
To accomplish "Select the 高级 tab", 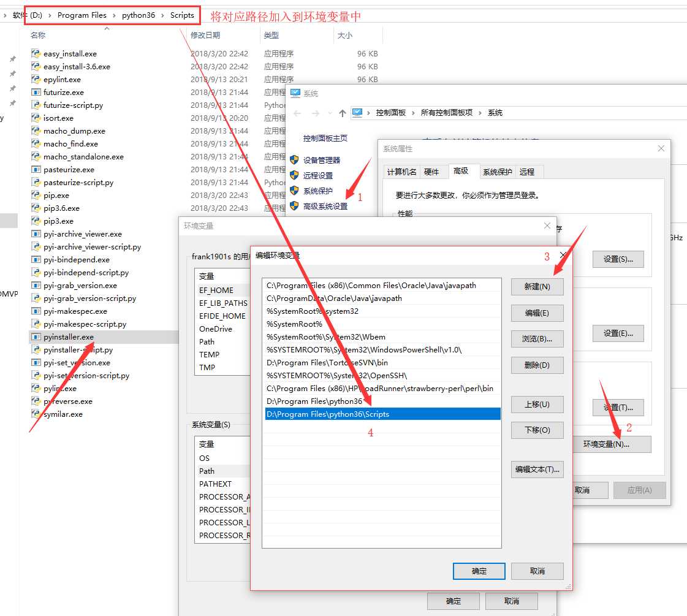I will pos(461,171).
